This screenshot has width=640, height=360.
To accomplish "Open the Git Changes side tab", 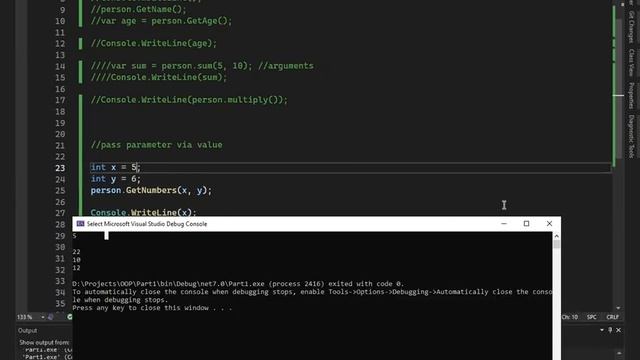I will point(631,26).
